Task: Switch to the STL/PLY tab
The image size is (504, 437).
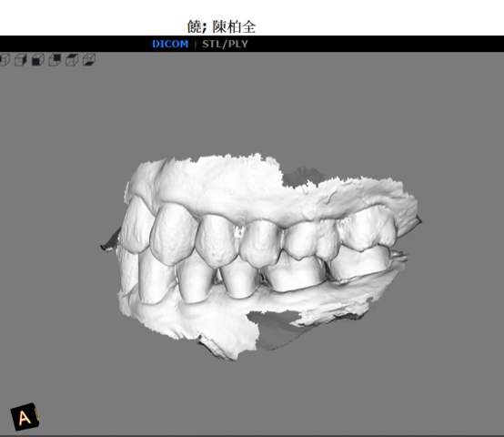Action: (x=225, y=44)
